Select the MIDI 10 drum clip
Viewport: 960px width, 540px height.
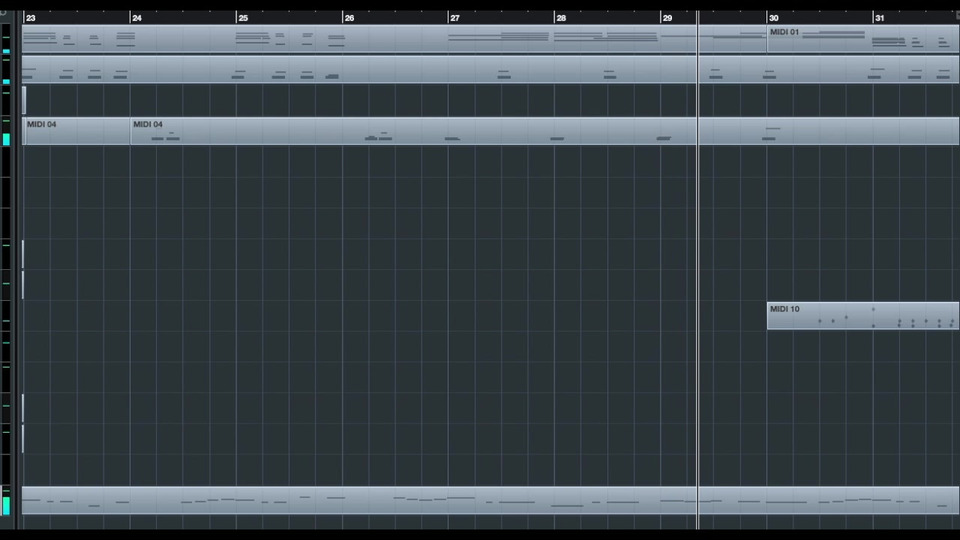(x=863, y=316)
